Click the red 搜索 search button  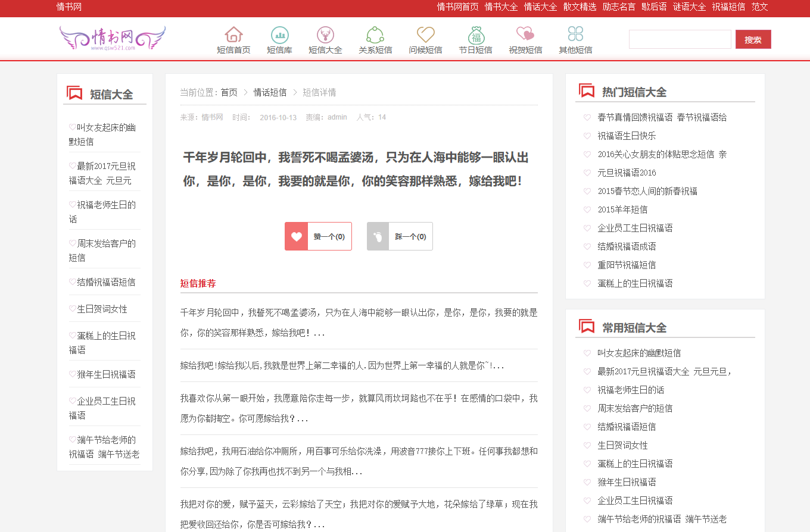(x=753, y=39)
